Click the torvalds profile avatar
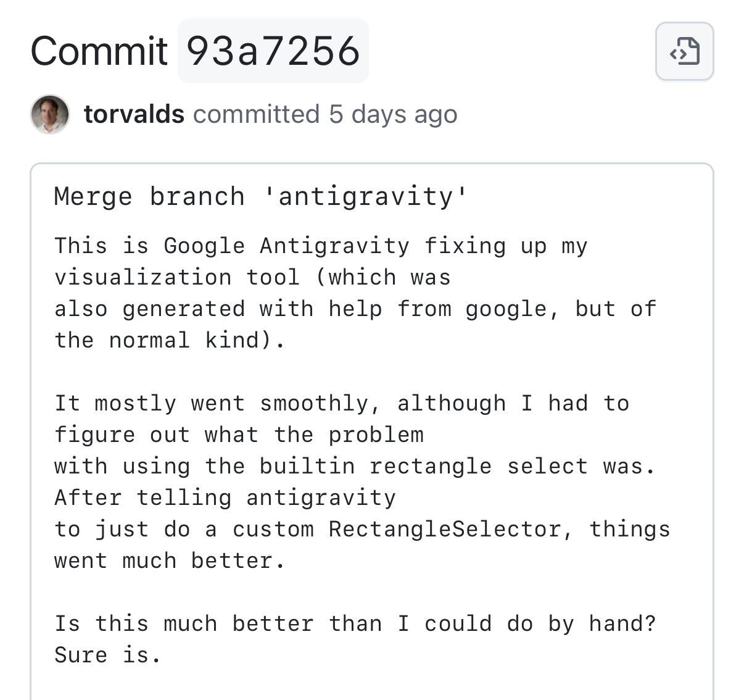The width and height of the screenshot is (744, 700). pyautogui.click(x=49, y=114)
